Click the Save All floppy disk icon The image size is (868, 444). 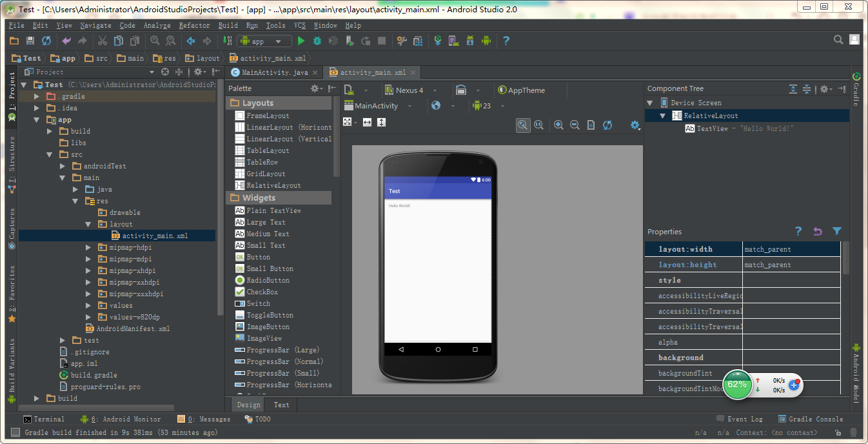pos(30,41)
